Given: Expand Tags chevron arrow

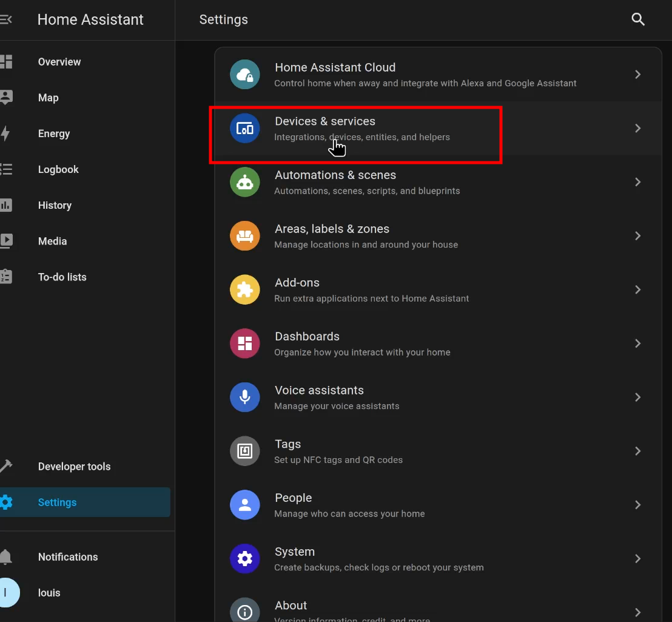Looking at the screenshot, I should tap(637, 451).
